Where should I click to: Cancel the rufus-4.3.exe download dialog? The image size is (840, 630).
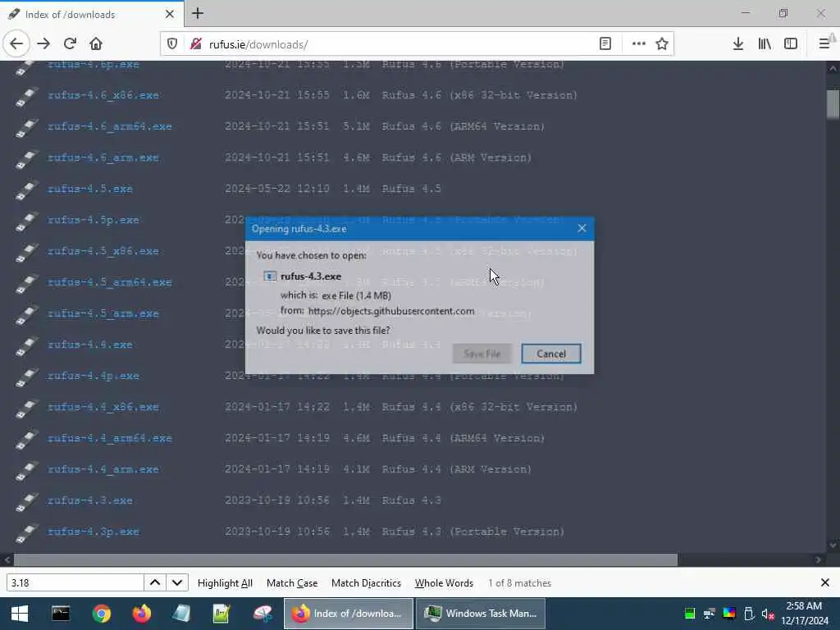click(x=551, y=354)
